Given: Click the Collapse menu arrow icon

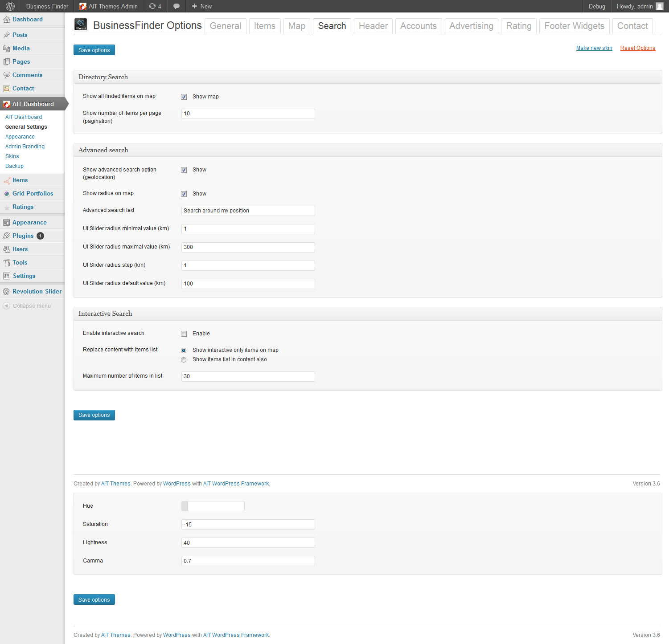Looking at the screenshot, I should (x=6, y=306).
